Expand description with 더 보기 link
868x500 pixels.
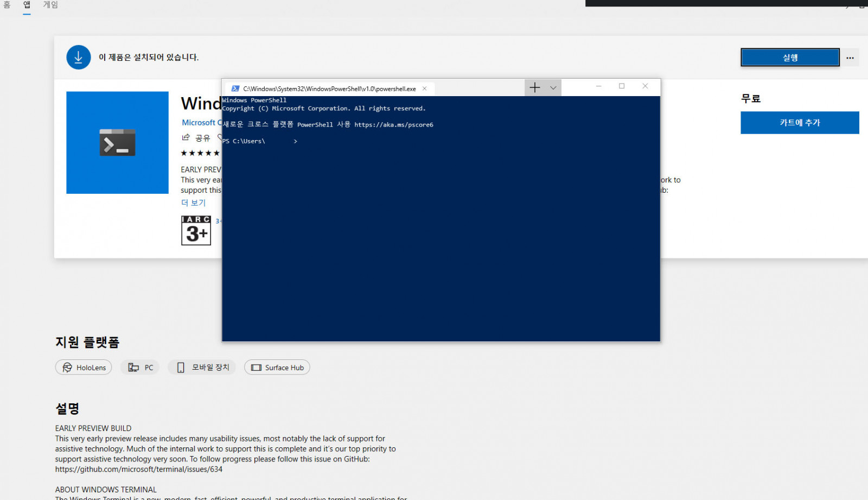[193, 202]
